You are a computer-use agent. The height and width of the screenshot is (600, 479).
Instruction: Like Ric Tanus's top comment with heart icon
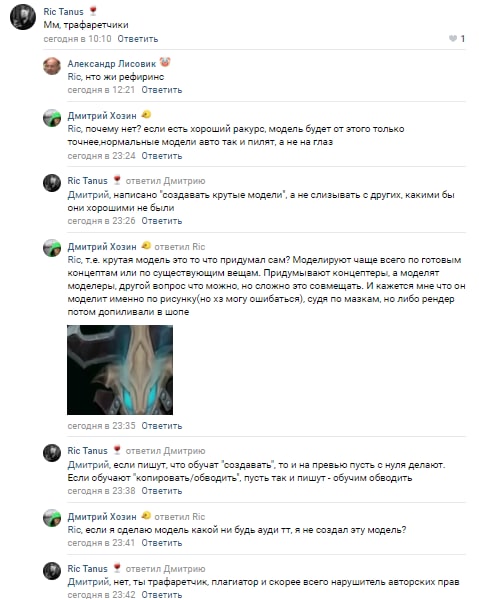453,39
